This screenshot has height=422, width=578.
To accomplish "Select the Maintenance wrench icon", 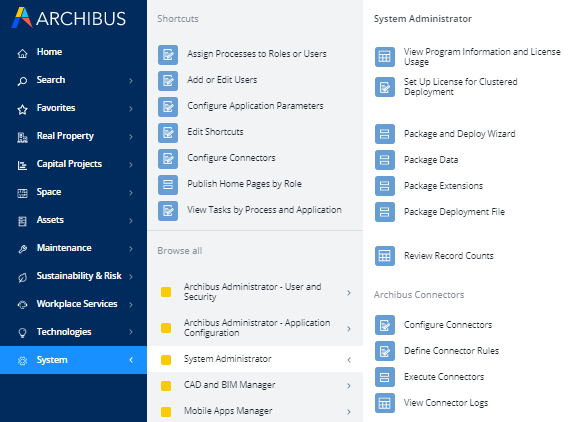I will (x=22, y=249).
